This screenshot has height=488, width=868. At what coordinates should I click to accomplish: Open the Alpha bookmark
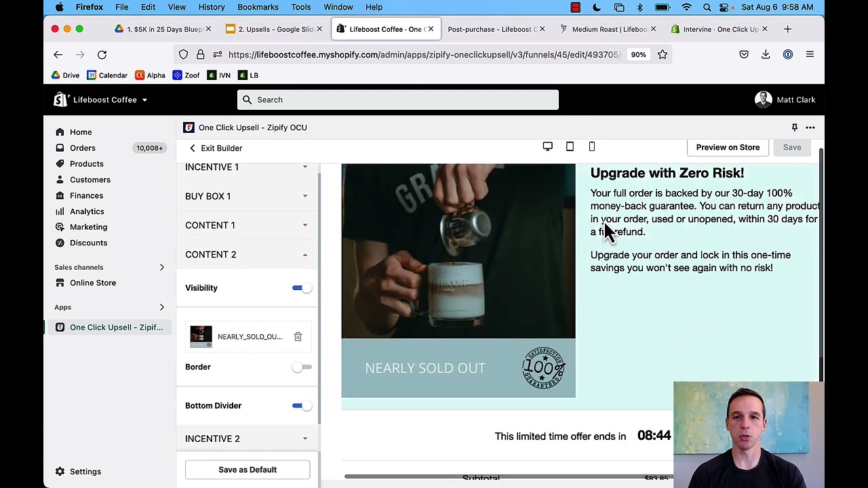[x=150, y=75]
